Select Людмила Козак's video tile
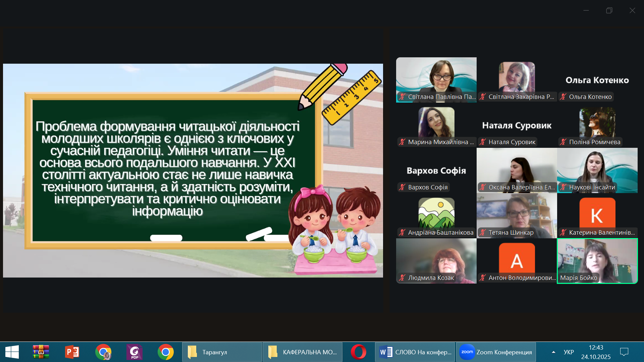 pos(436,261)
